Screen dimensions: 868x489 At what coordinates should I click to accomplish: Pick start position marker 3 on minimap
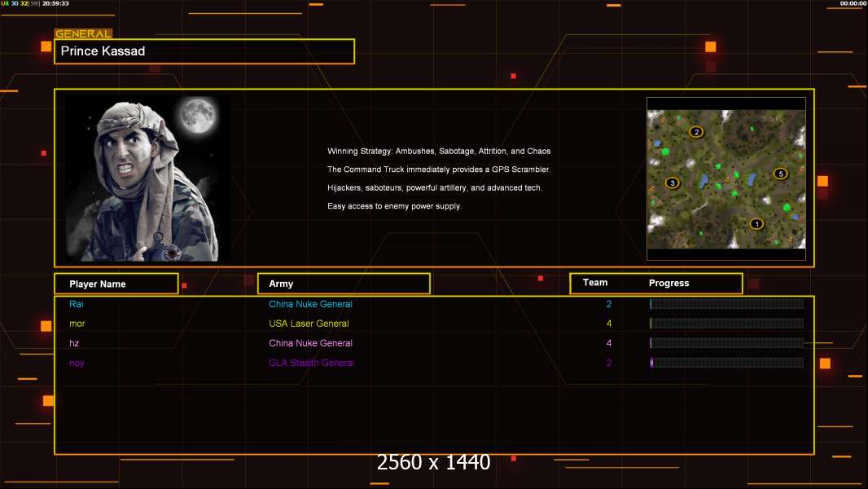point(672,183)
